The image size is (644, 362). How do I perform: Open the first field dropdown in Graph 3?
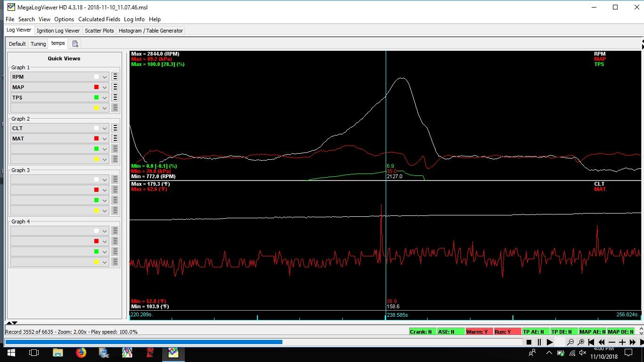(105, 180)
